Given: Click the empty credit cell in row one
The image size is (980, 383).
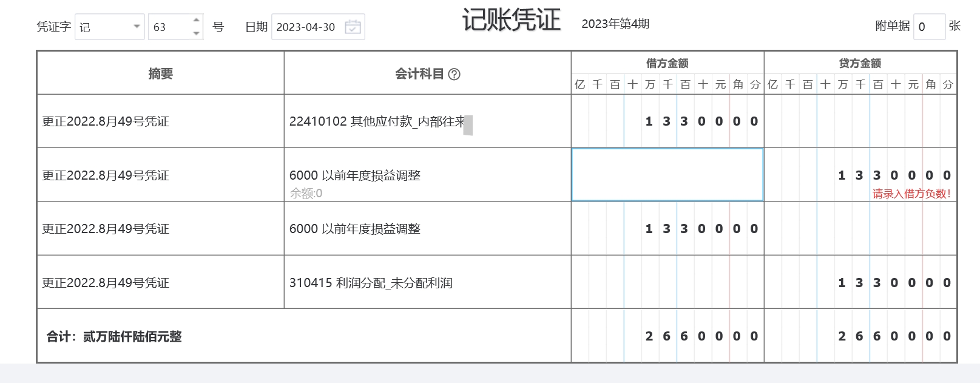Looking at the screenshot, I should [860, 121].
